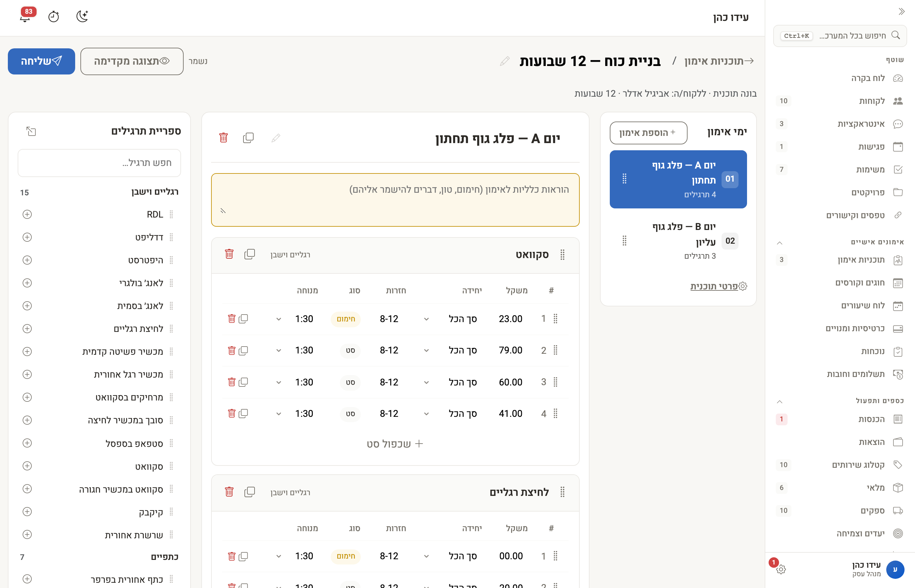This screenshot has width=915, height=588.
Task: Focus the exercise search field
Action: pos(99,163)
